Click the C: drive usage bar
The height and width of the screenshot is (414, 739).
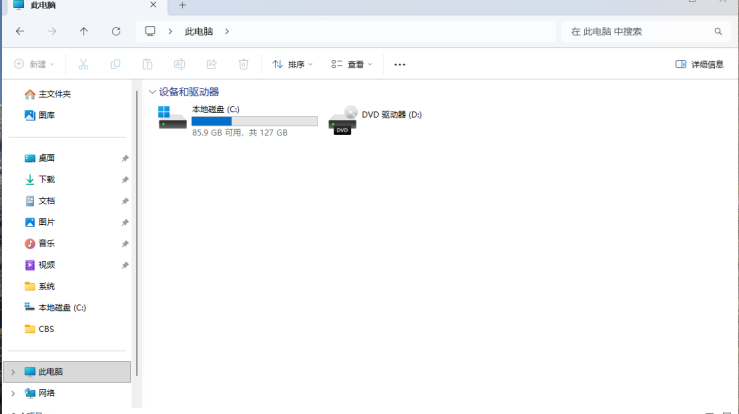(255, 121)
